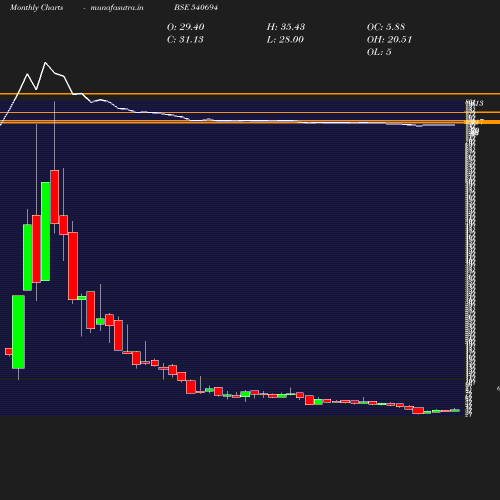500x500 pixels.
Task: Click the 'Monthly Charts' title text
Action: coord(36,7)
